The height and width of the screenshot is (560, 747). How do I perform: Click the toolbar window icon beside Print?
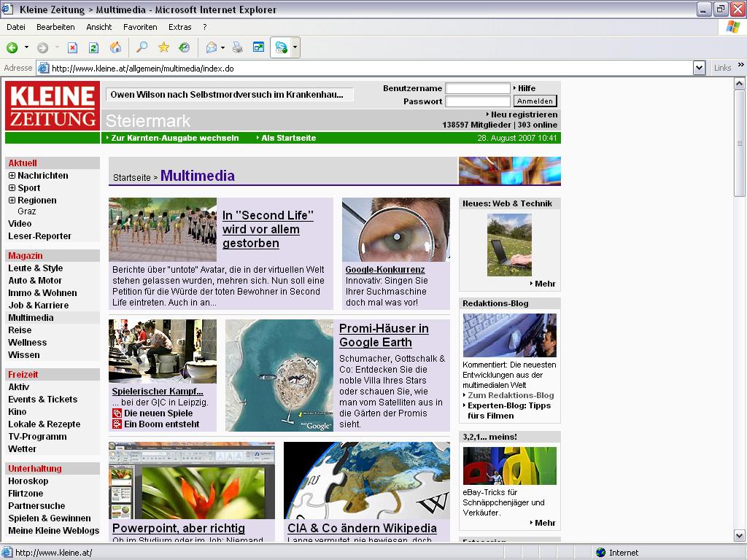pyautogui.click(x=259, y=47)
